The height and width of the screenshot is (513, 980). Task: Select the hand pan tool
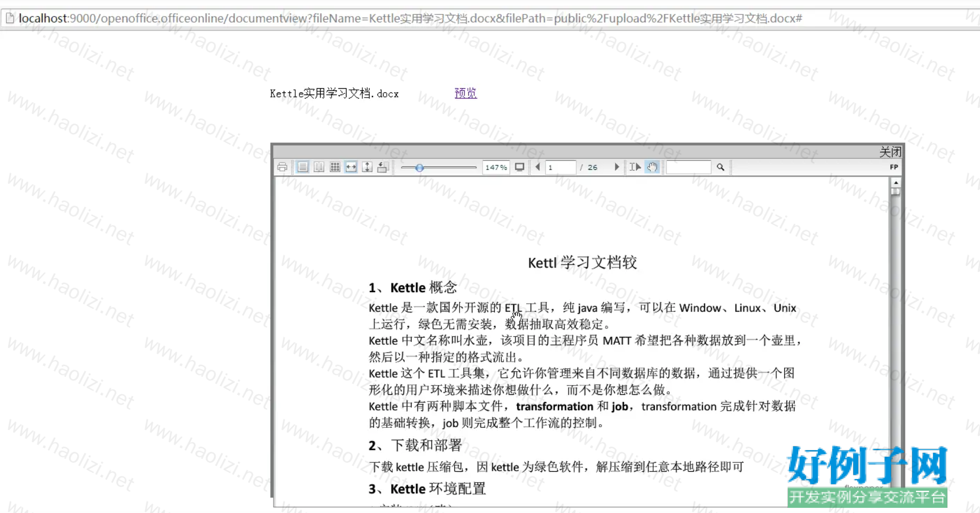[x=652, y=167]
